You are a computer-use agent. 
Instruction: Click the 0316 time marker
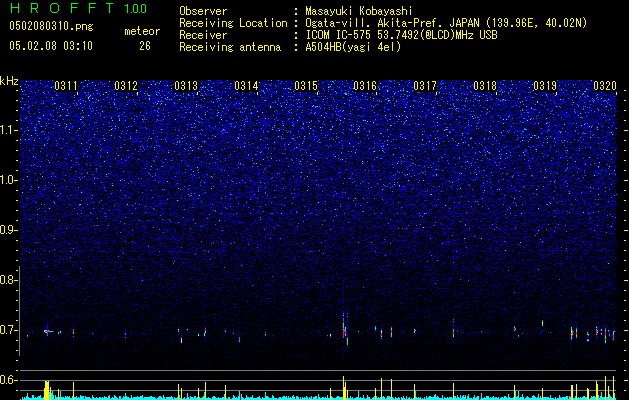(x=365, y=86)
